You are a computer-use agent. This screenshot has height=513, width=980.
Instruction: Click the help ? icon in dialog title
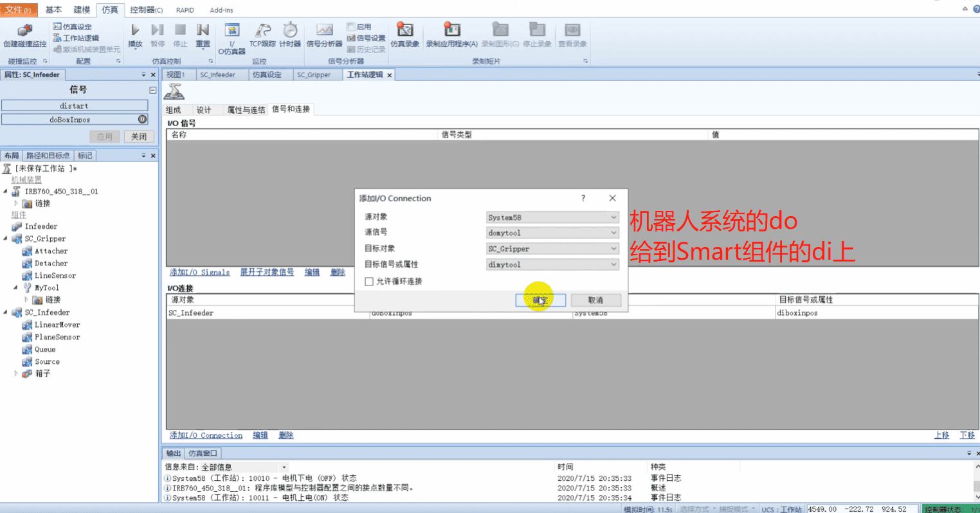click(583, 198)
